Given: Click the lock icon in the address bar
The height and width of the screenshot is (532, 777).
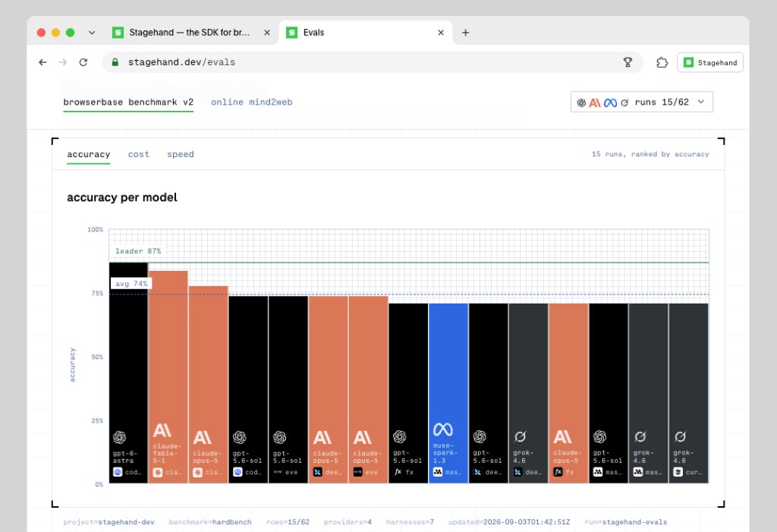Looking at the screenshot, I should pyautogui.click(x=115, y=62).
